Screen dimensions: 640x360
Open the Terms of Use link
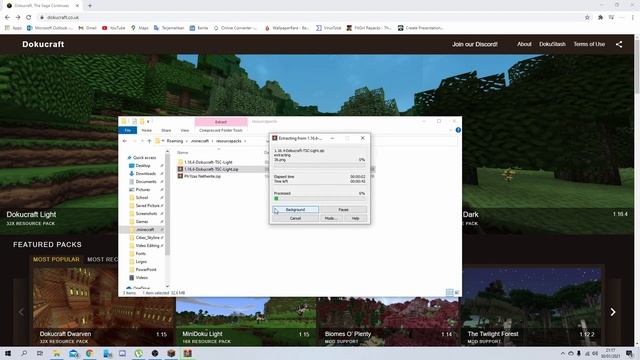pyautogui.click(x=589, y=44)
